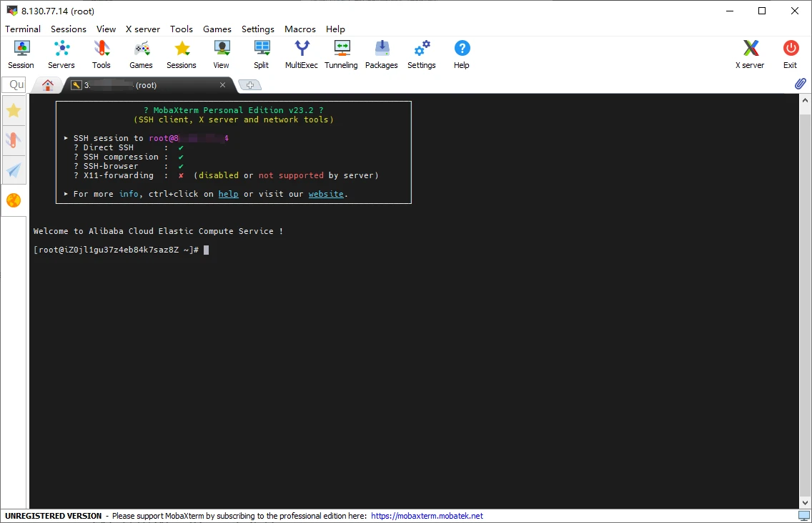Add a new tab with plus icon

(x=250, y=85)
